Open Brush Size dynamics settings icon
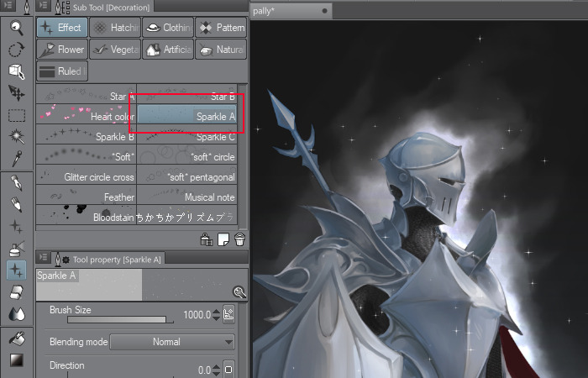This screenshot has width=588, height=378. [228, 314]
